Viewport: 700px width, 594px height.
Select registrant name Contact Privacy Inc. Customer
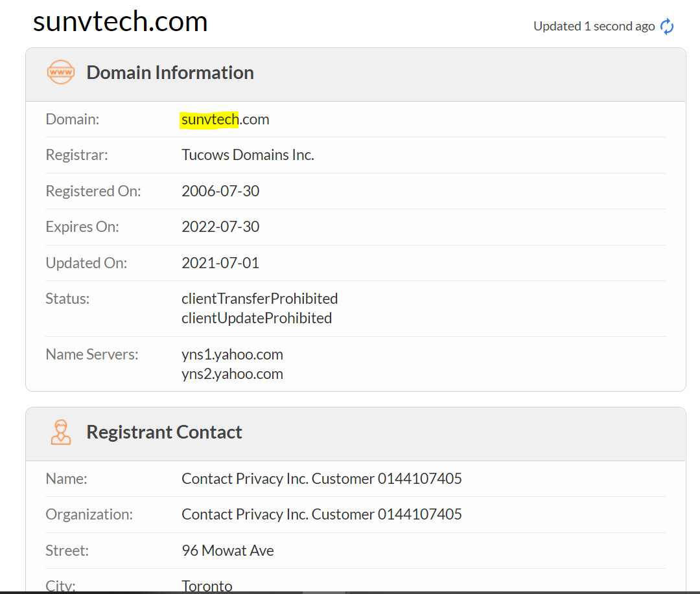tap(321, 478)
